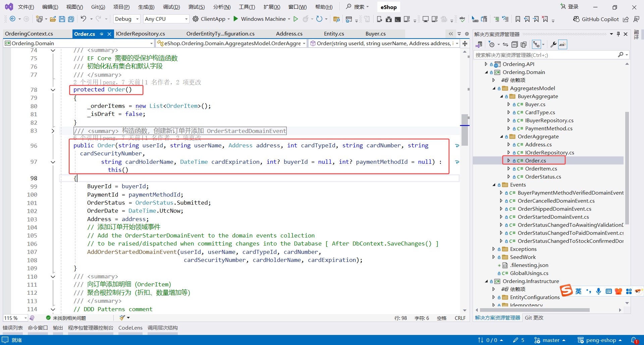Image resolution: width=644 pixels, height=345 pixels.
Task: Click the peng-eshop repository in status bar
Action: coord(600,340)
